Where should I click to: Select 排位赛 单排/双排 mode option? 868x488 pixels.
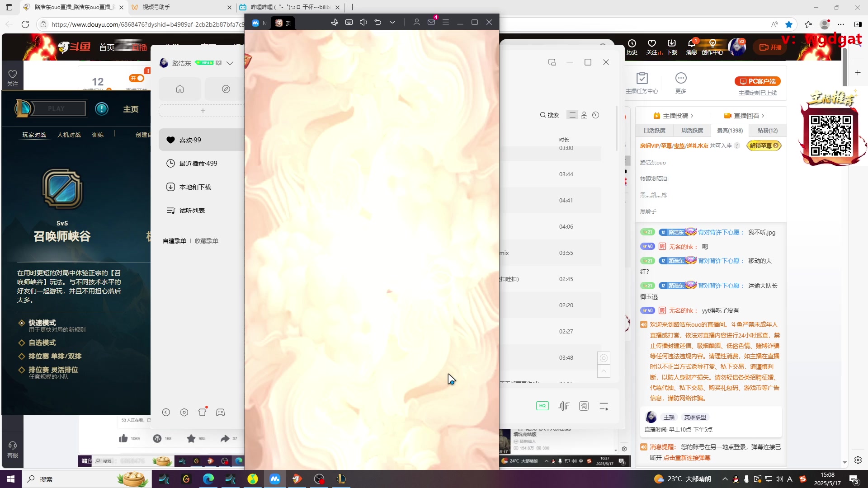[55, 357]
